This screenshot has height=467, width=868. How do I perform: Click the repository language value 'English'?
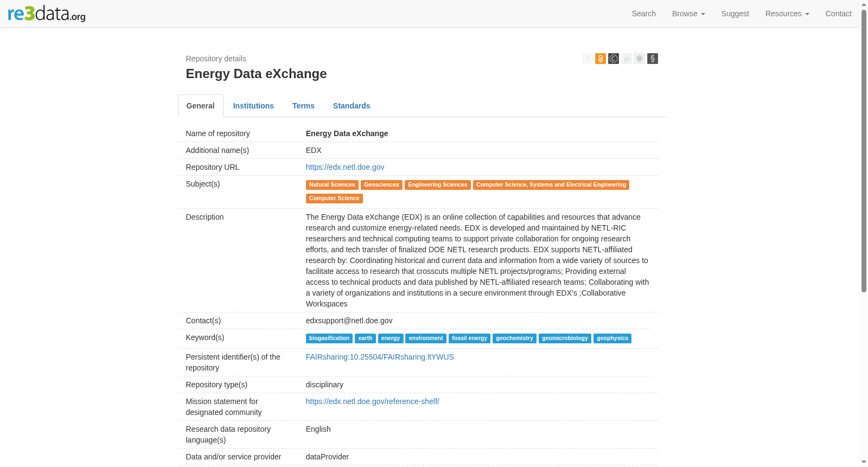click(318, 429)
